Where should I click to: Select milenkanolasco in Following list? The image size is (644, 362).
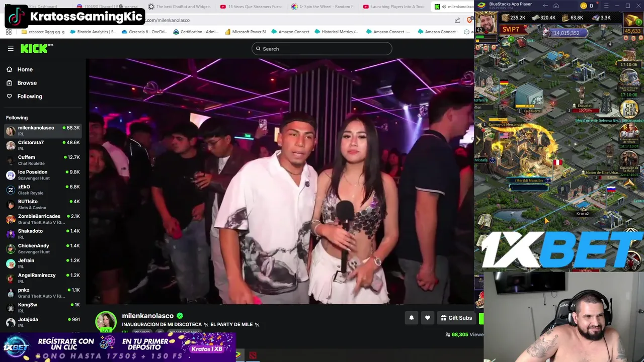[43, 131]
